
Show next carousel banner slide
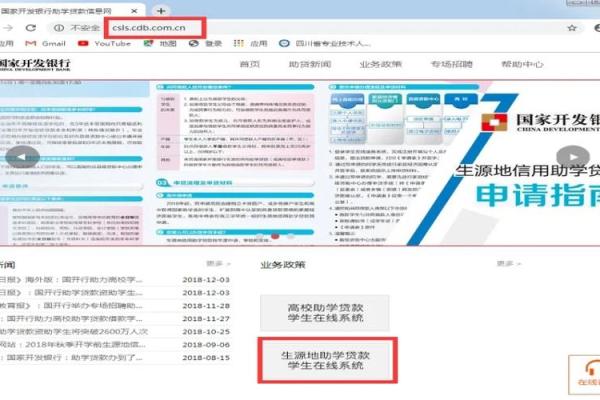coord(573,157)
